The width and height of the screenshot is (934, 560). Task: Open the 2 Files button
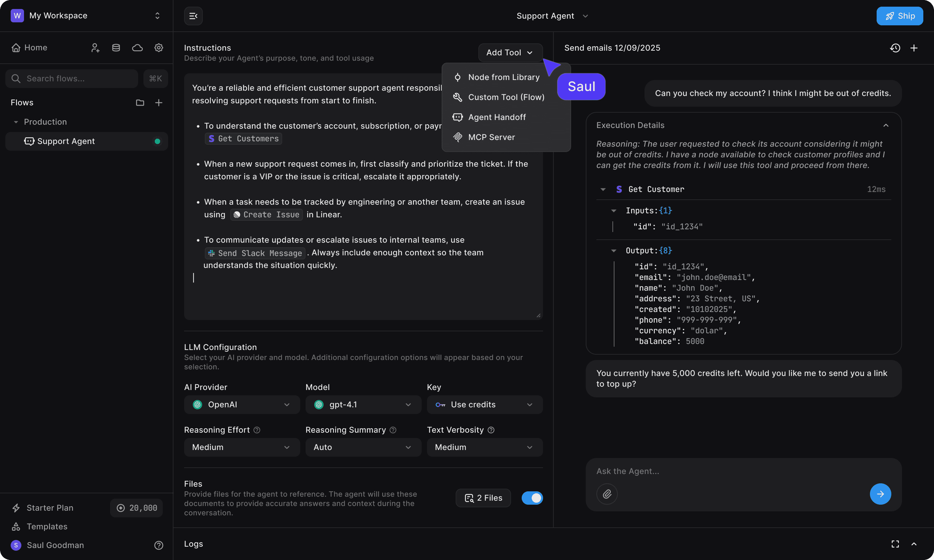(483, 498)
